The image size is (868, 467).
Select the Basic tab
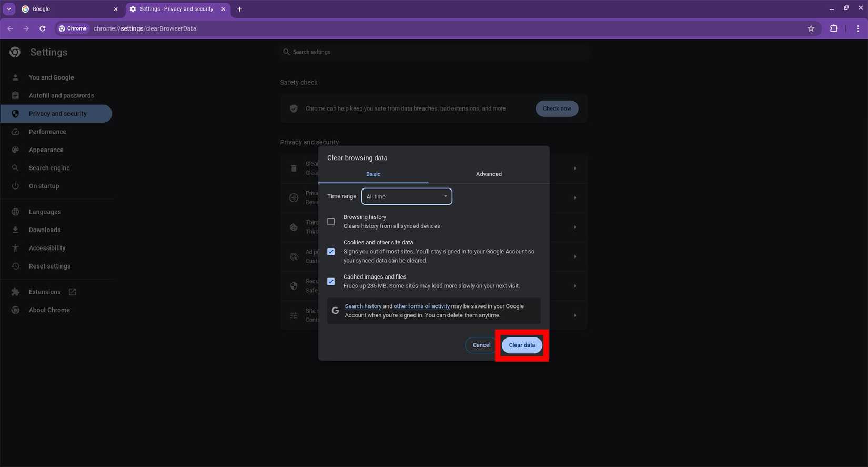click(373, 174)
